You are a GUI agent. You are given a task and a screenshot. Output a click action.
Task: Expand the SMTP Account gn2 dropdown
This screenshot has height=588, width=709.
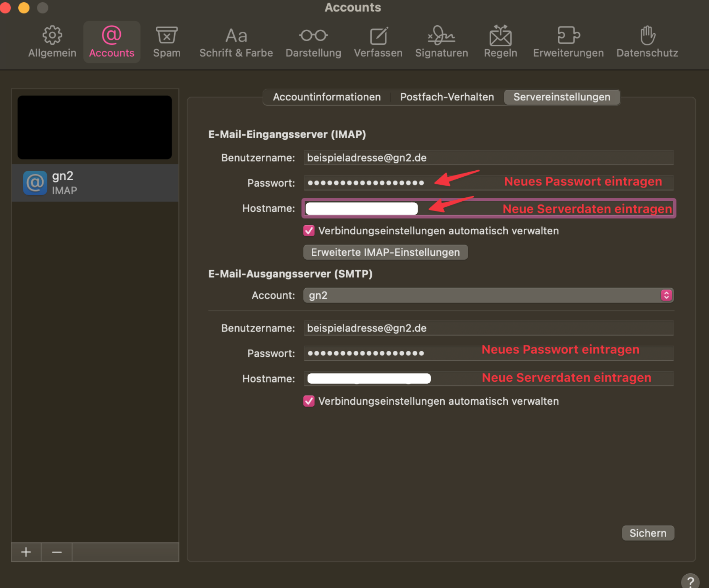(x=488, y=295)
